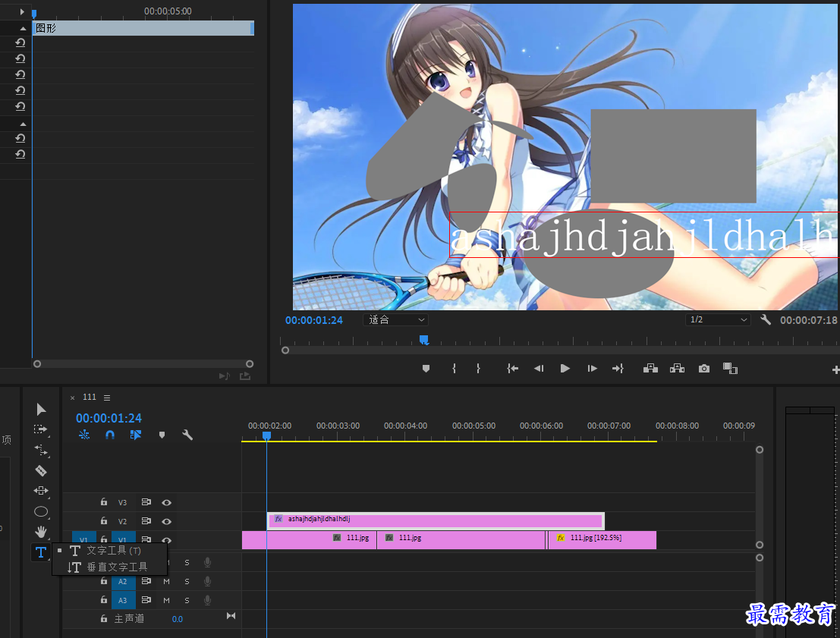Mute the A2 audio track

[x=167, y=581]
